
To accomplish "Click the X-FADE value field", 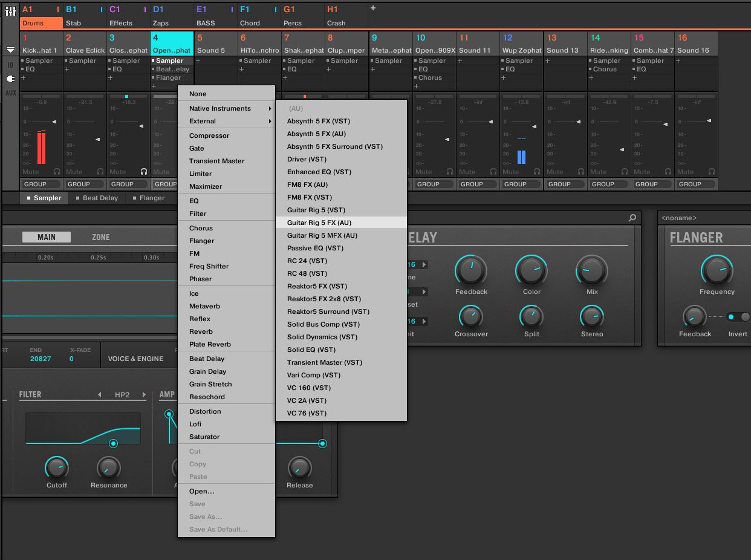I will coord(71,359).
